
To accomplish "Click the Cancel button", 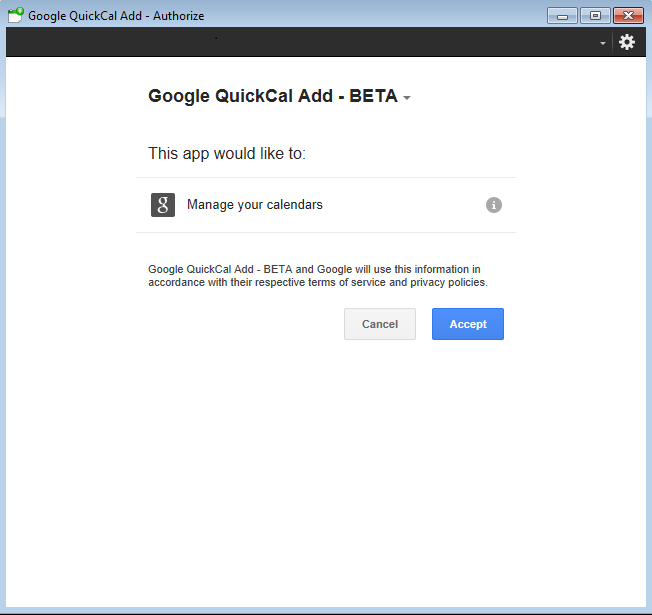I will pos(380,324).
